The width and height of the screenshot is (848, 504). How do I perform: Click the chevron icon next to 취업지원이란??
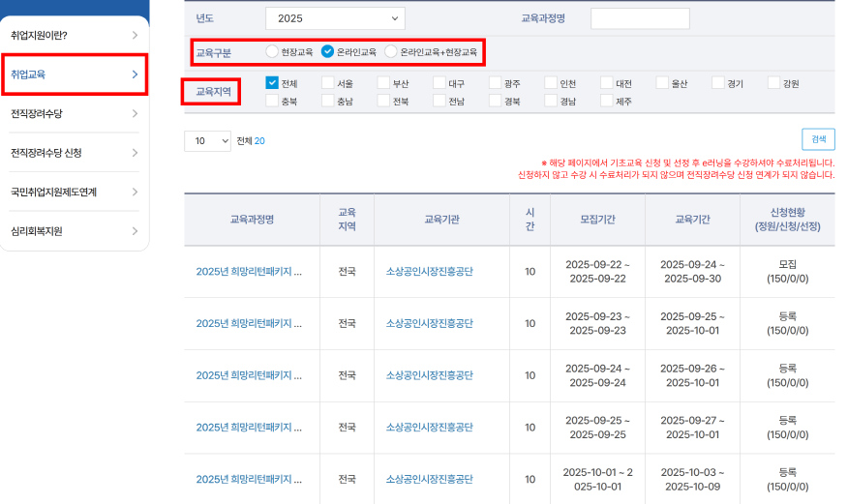[135, 36]
